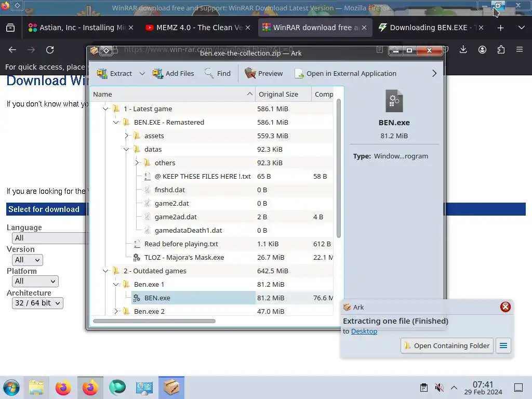This screenshot has width=532, height=399.
Task: Open clipboard tray icon
Action: tap(424, 388)
